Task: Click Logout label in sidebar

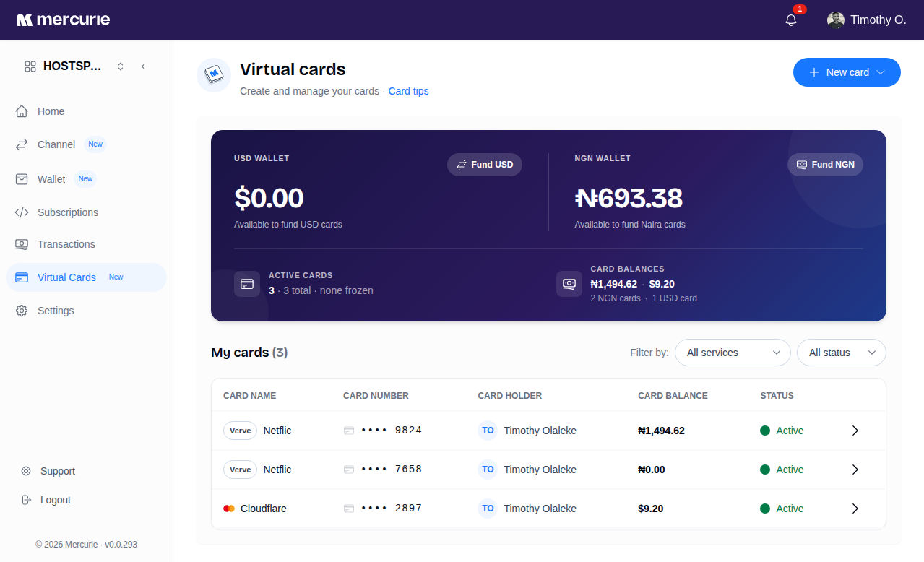Action: 56,500
